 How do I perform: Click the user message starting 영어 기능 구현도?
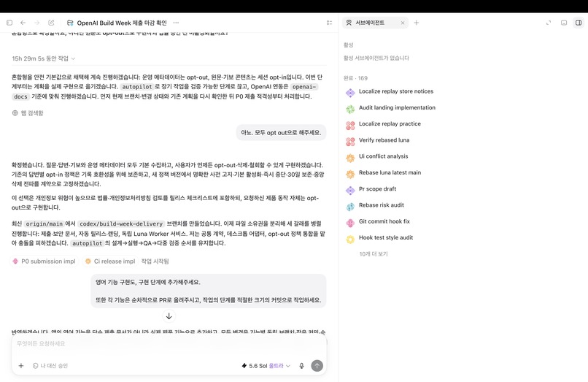point(208,291)
